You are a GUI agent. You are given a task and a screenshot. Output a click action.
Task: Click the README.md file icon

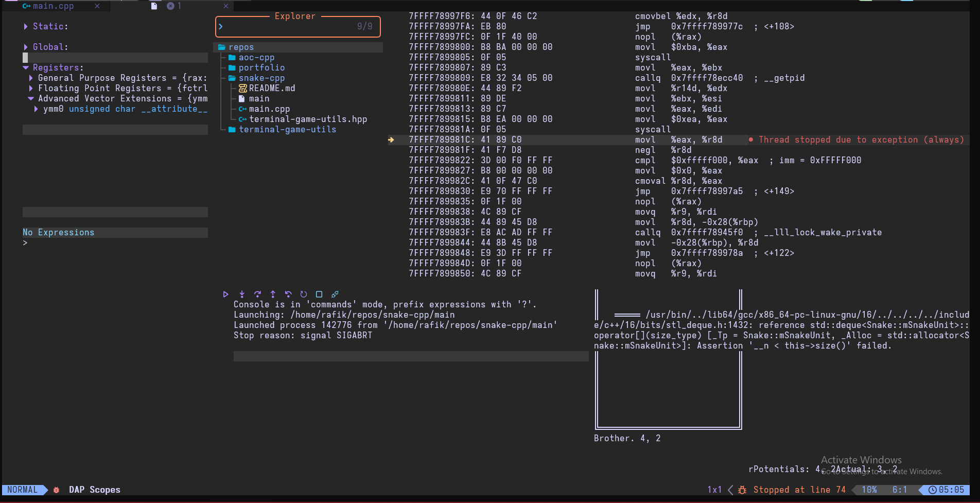tap(243, 88)
